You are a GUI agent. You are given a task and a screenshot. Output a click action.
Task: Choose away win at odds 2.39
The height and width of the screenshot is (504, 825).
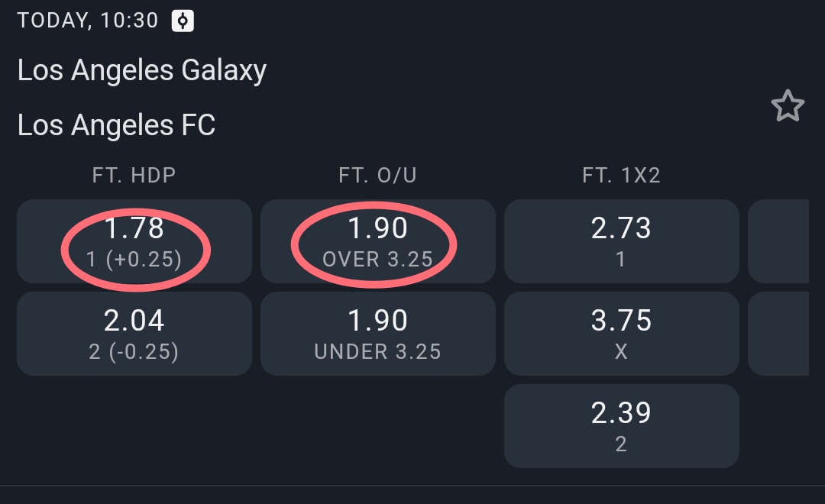[621, 425]
